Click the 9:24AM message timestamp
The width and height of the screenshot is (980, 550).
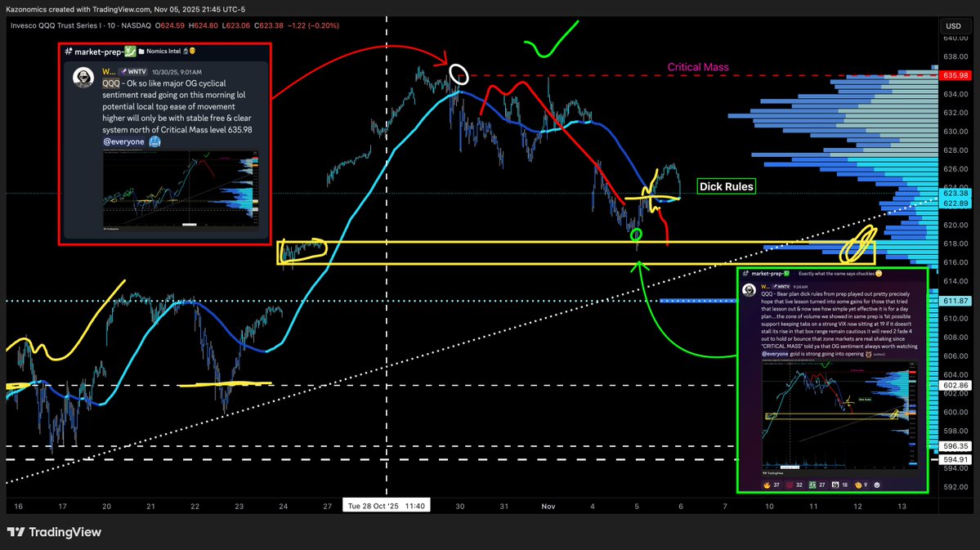[800, 286]
